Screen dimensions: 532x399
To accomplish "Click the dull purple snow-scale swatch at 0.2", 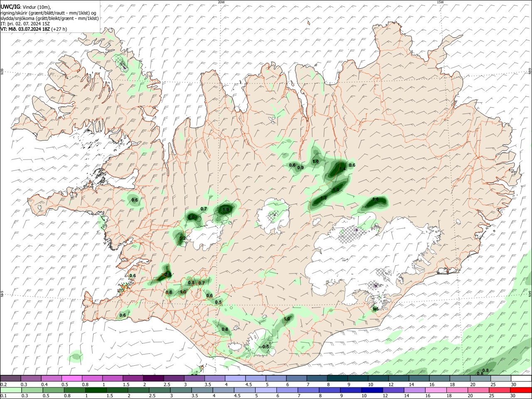I will pos(10,378).
